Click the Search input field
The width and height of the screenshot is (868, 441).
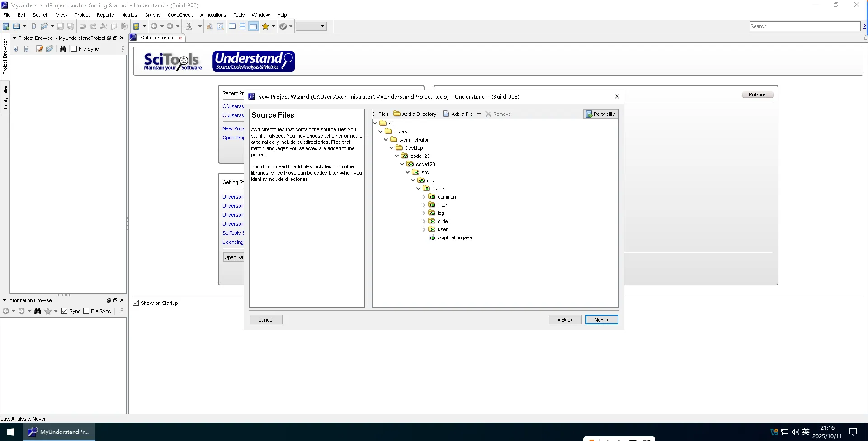click(x=804, y=26)
